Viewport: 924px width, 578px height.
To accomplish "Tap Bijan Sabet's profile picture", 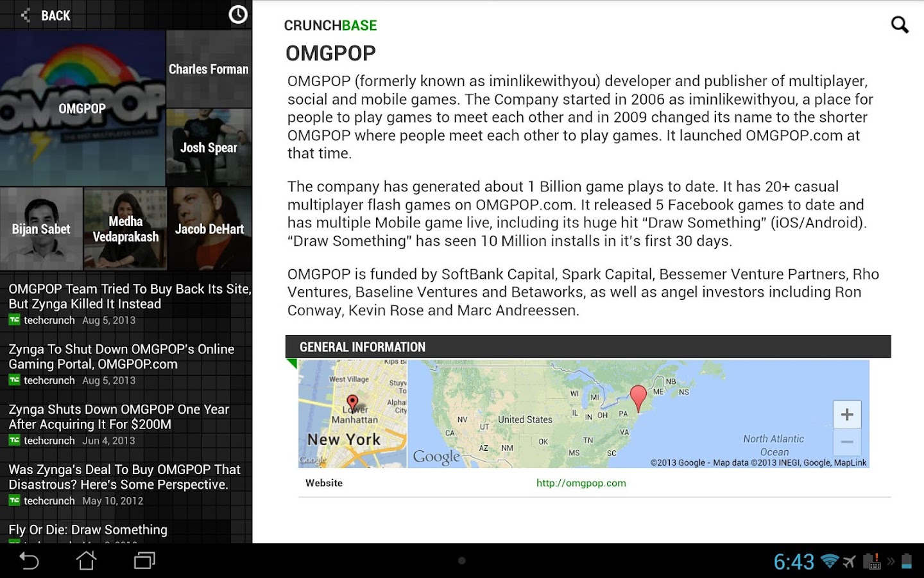I will click(41, 229).
